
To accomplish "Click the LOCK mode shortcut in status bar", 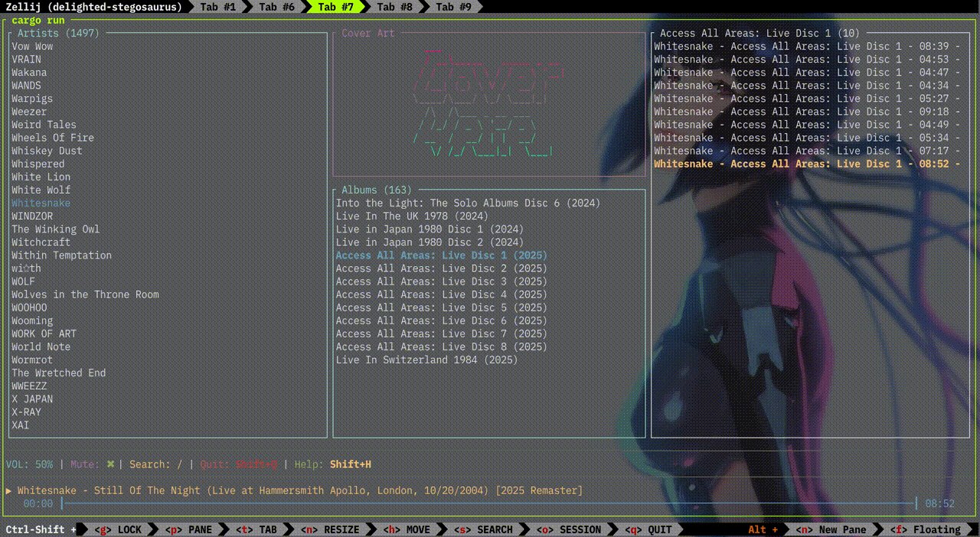I will [119, 529].
